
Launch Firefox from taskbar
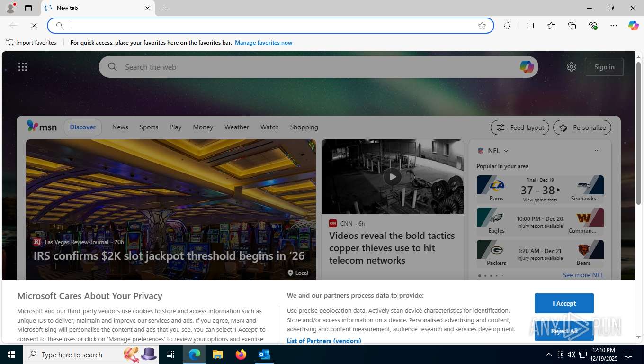point(241,355)
